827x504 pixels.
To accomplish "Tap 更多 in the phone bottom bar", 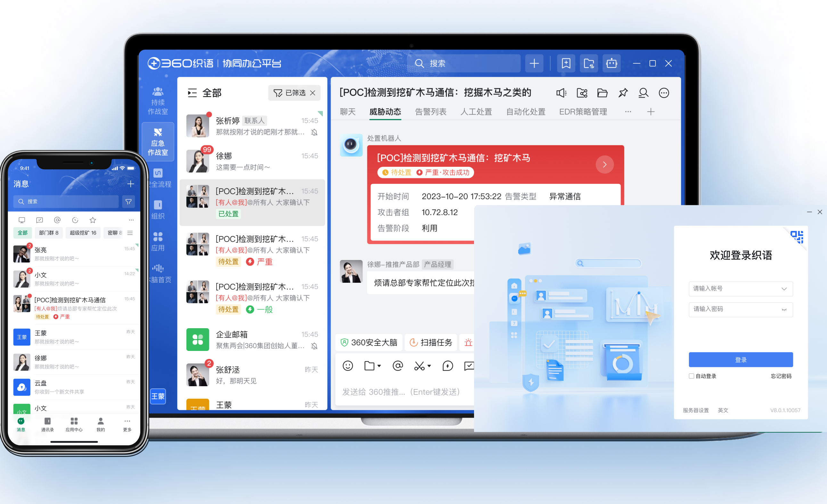I will click(x=127, y=424).
